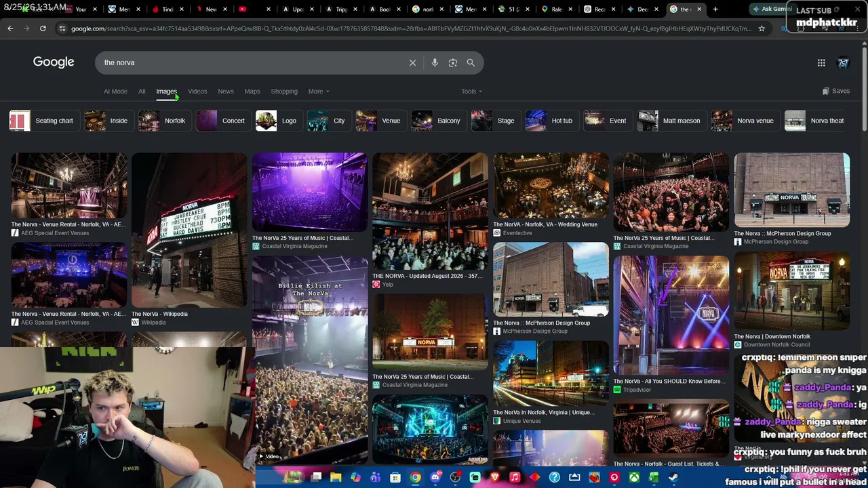Open the Saves collection
Viewport: 868px width, 488px height.
(x=835, y=91)
